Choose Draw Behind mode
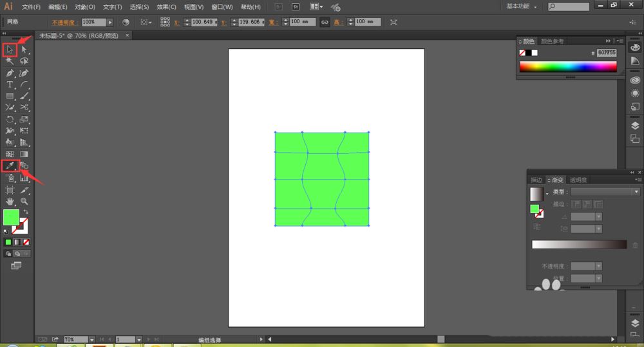This screenshot has height=347, width=644. click(x=17, y=254)
